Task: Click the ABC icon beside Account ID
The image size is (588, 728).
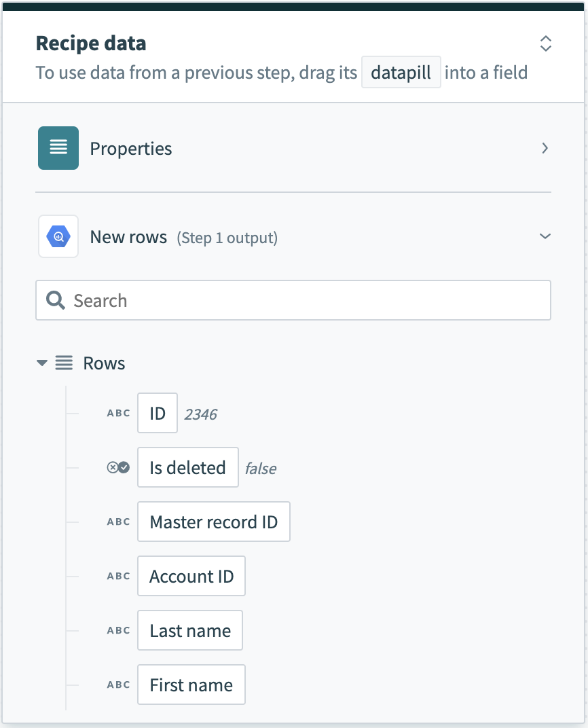Action: (117, 575)
